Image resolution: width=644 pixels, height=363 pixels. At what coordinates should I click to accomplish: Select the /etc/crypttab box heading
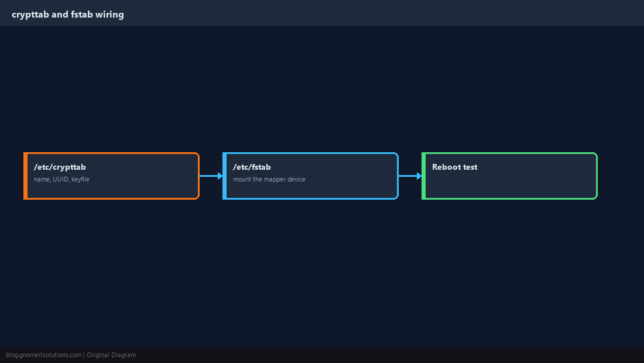click(x=60, y=167)
